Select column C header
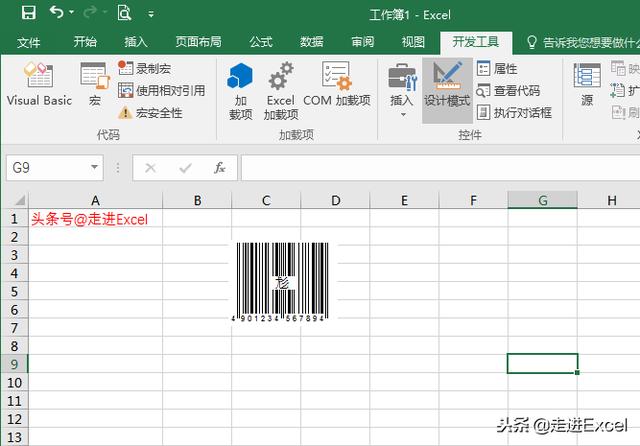Image resolution: width=640 pixels, height=446 pixels. coord(266,200)
